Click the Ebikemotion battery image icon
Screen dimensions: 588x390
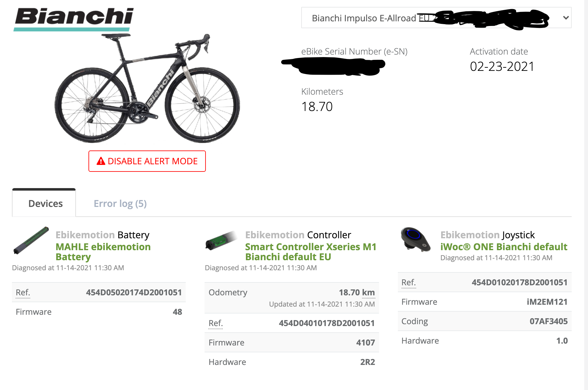[x=31, y=240]
